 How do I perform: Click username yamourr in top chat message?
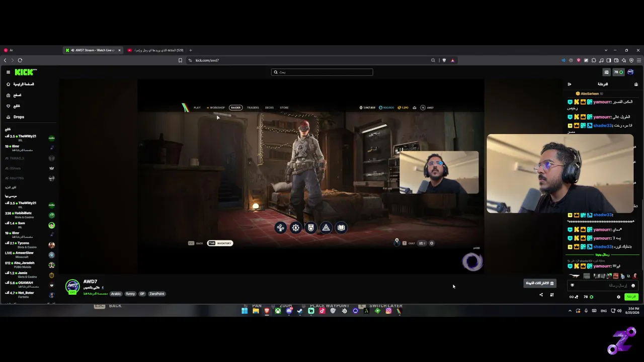601,102
